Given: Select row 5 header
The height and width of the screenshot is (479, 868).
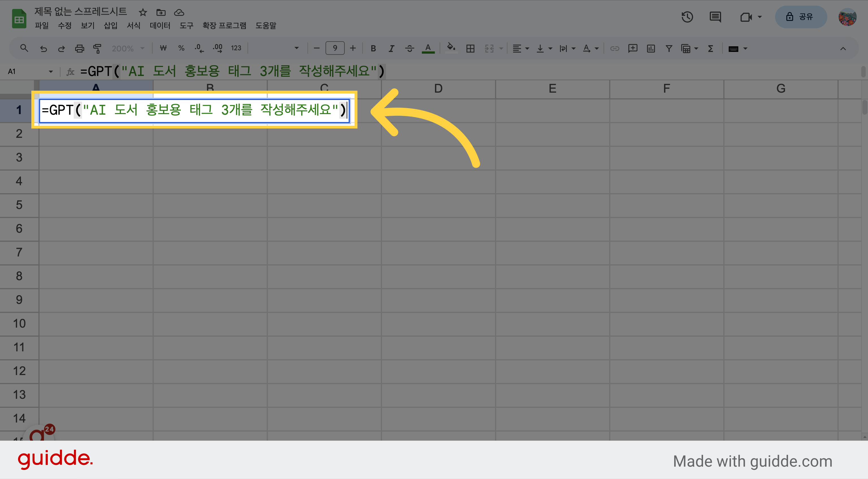Looking at the screenshot, I should [19, 205].
